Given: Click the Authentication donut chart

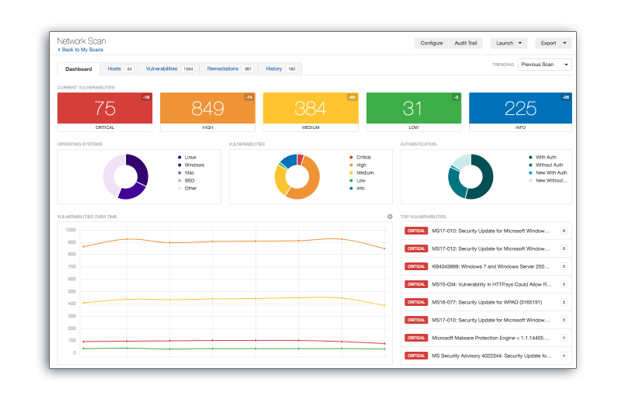Looking at the screenshot, I should (469, 176).
